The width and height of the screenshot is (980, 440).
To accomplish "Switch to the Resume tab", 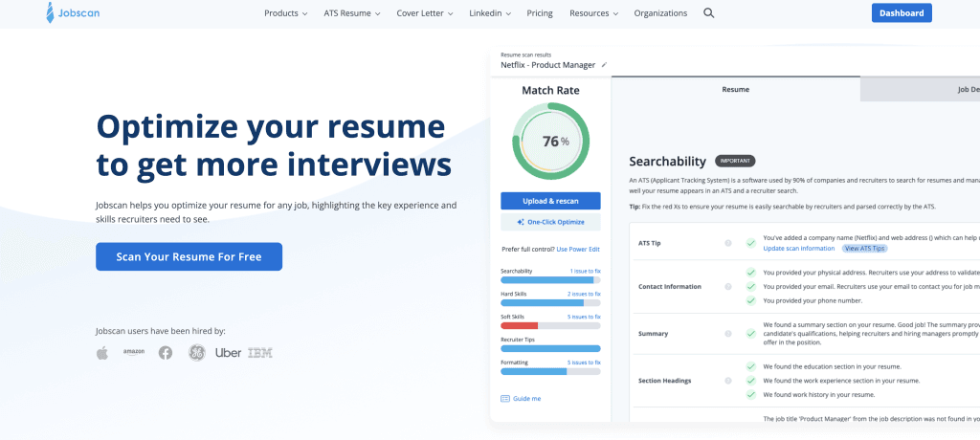I will (736, 89).
